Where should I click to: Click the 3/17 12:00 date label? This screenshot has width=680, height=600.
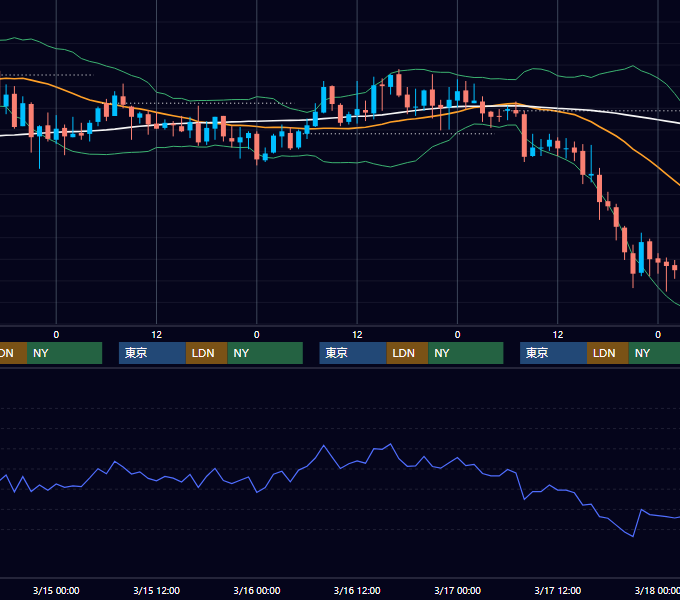point(558,590)
